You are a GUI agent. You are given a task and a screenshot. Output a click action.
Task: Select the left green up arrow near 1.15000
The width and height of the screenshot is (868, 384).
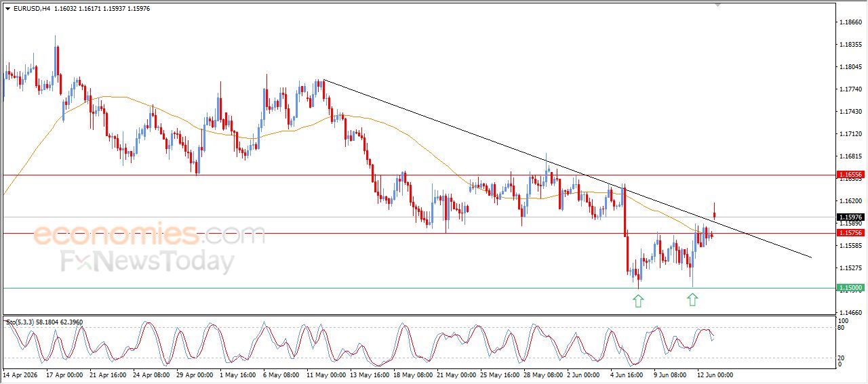(638, 301)
